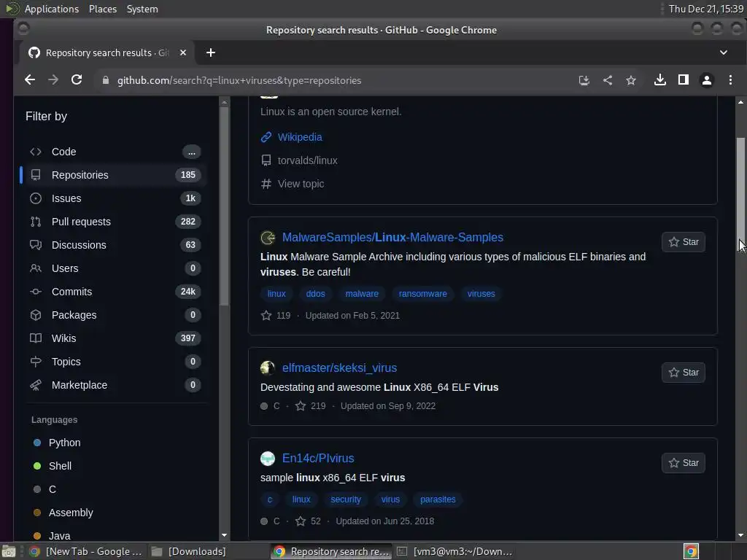Click the Assembly language color dot
This screenshot has width=747, height=560.
pos(37,513)
